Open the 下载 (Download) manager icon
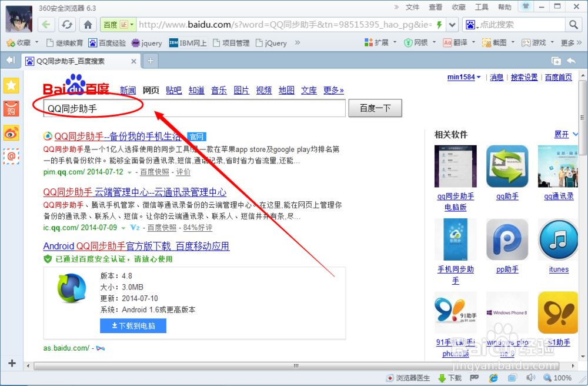This screenshot has width=588, height=386. [449, 378]
